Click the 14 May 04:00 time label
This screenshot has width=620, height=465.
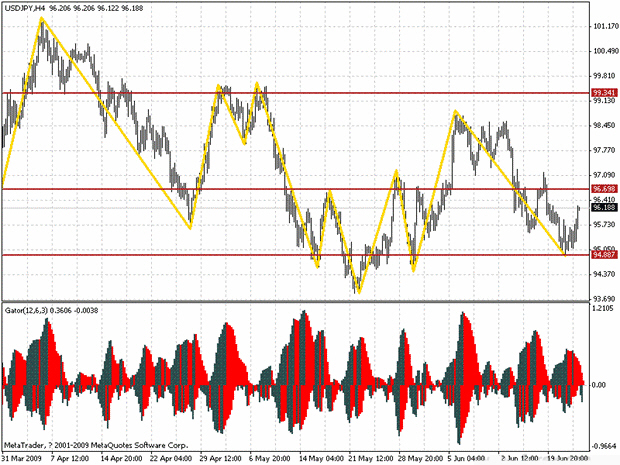pyautogui.click(x=321, y=459)
